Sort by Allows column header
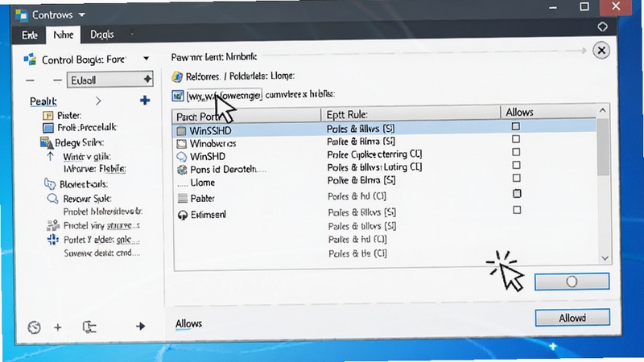The width and height of the screenshot is (644, 362). point(548,112)
